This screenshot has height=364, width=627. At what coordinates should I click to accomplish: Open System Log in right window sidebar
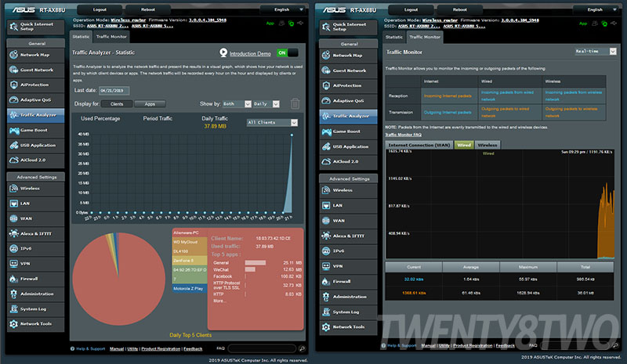[348, 312]
